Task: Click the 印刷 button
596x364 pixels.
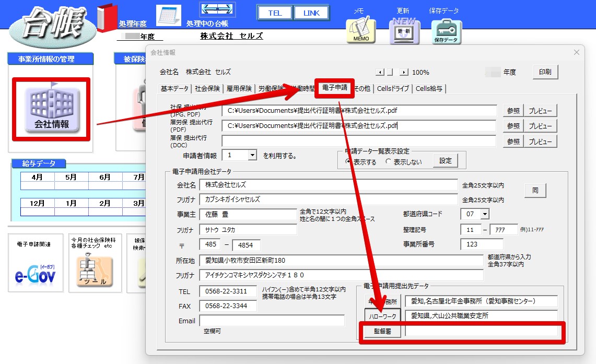Action: click(x=545, y=72)
